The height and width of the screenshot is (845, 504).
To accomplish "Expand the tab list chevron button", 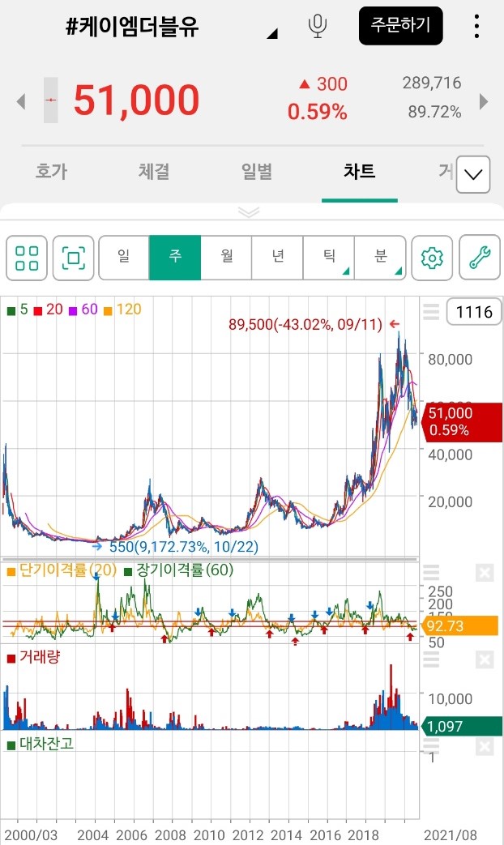I will 473,175.
